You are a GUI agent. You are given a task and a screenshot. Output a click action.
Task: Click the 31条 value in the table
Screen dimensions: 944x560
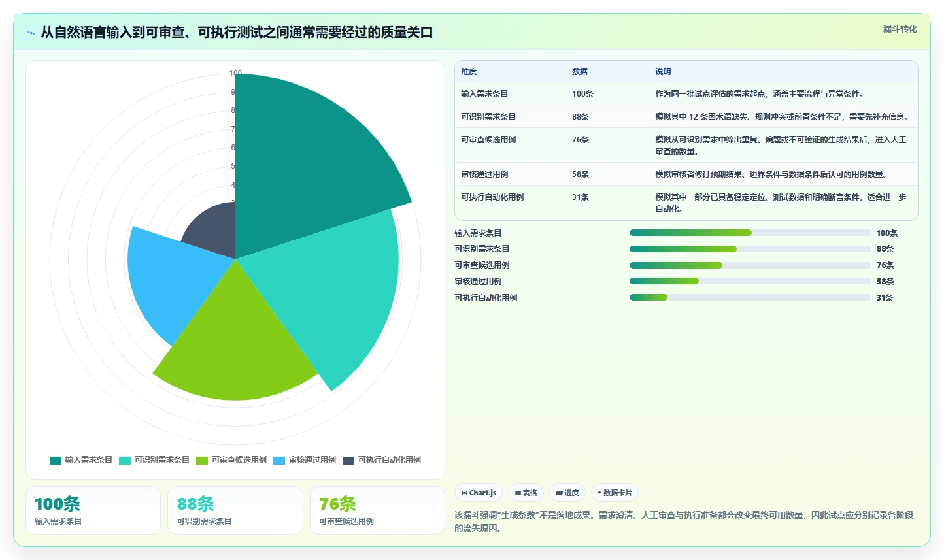(x=581, y=197)
